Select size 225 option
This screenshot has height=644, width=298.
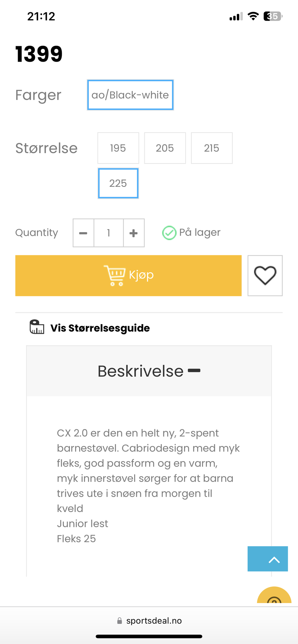118,183
